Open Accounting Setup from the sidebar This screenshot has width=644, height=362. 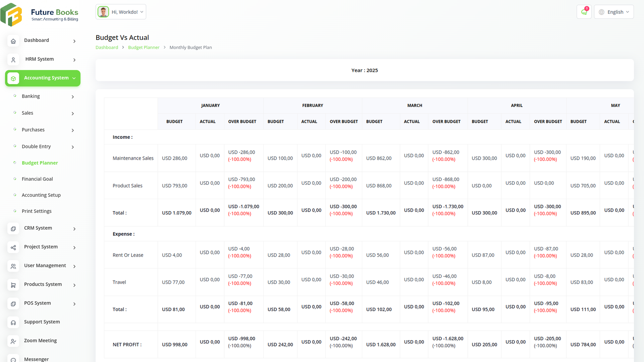[41, 195]
